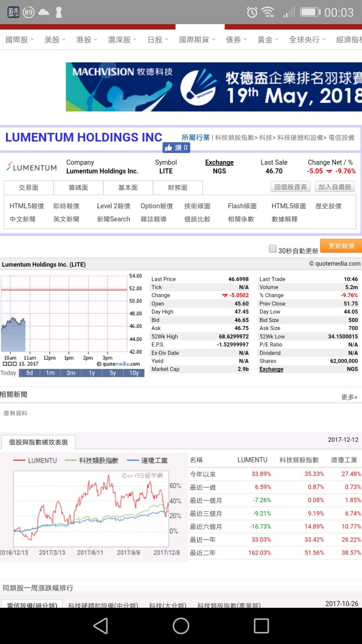The height and width of the screenshot is (644, 362).
Task: Open the 歷史股價 link
Action: [328, 206]
